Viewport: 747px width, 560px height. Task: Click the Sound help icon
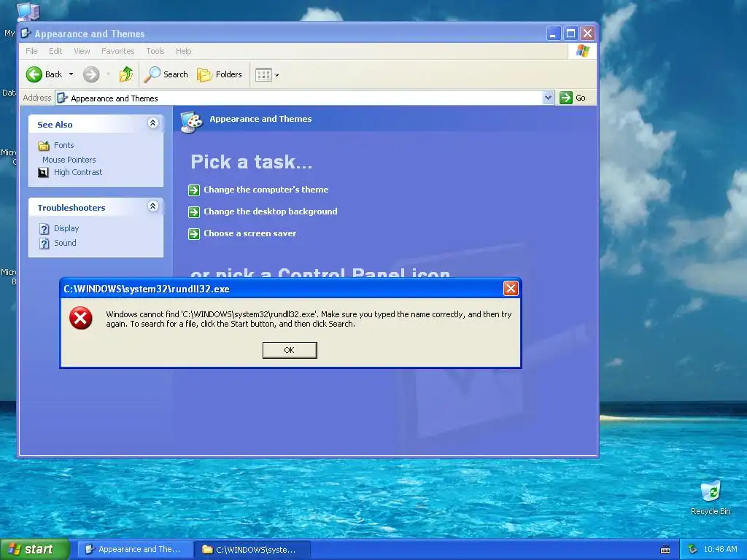(x=44, y=244)
